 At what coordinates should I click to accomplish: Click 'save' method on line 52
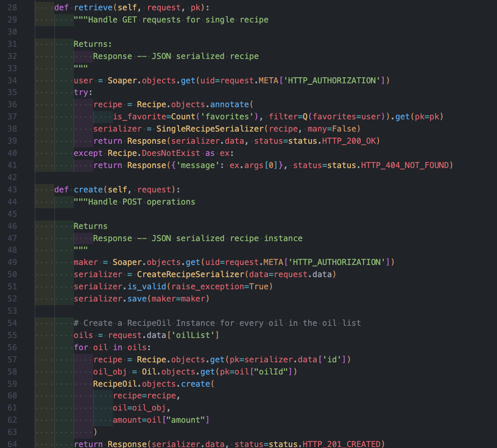[x=137, y=299]
